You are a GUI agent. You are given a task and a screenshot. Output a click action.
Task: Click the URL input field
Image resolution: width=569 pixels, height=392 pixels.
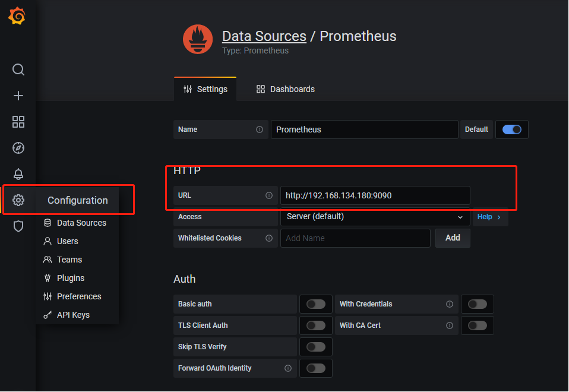(x=375, y=195)
